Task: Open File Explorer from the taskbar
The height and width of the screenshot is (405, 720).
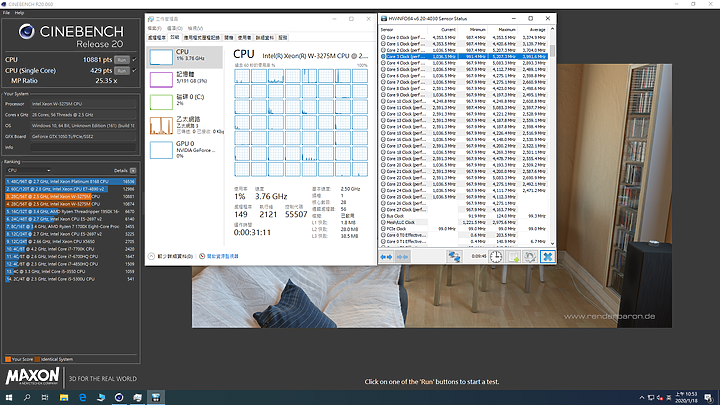Action: [64, 397]
